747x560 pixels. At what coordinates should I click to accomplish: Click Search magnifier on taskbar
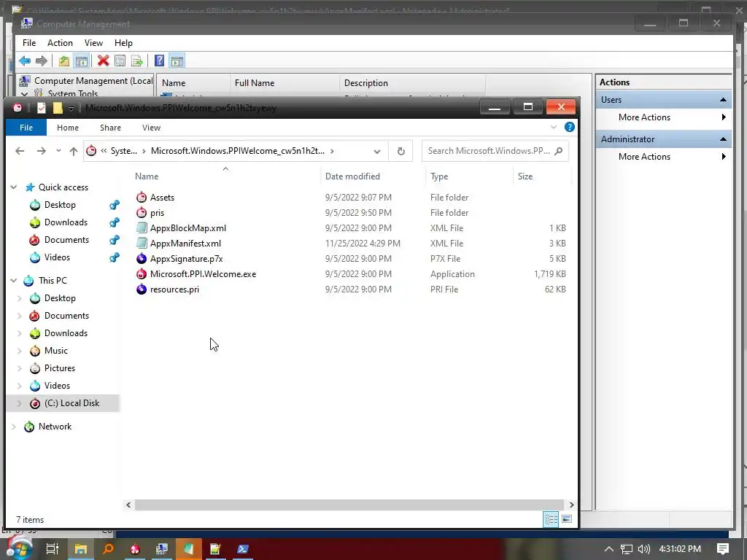point(108,549)
